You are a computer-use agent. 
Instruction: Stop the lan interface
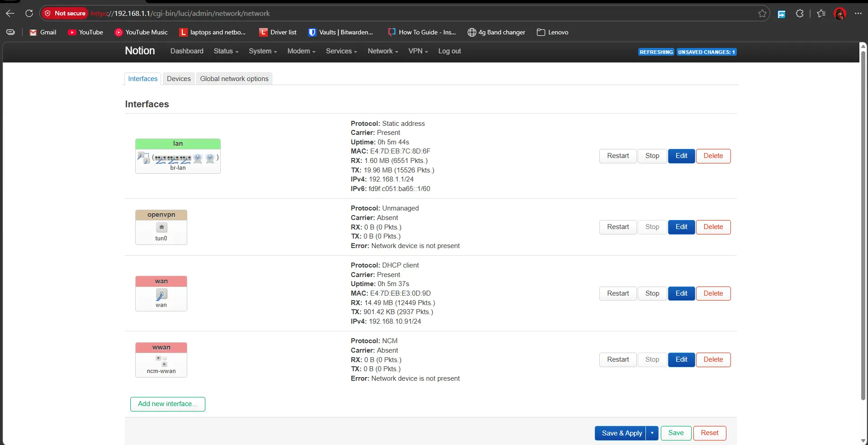[652, 156]
